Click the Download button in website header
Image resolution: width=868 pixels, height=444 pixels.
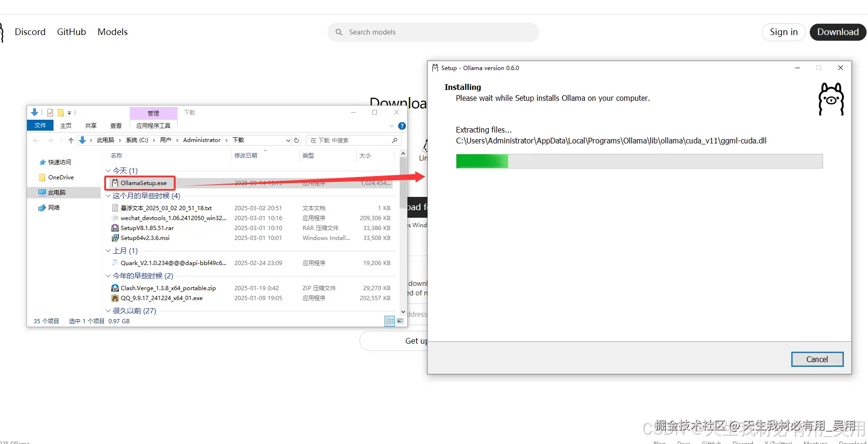pyautogui.click(x=838, y=32)
